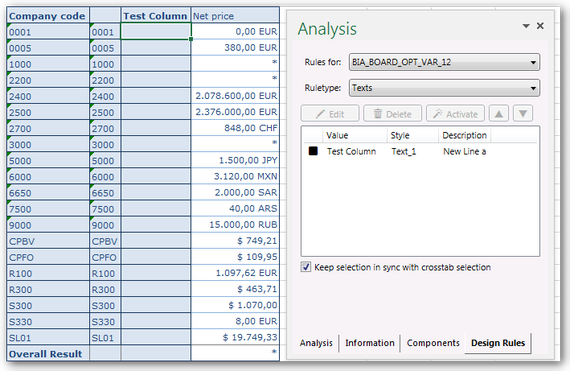Switch to the Components tab
Screen dimensions: 570x371
(433, 343)
